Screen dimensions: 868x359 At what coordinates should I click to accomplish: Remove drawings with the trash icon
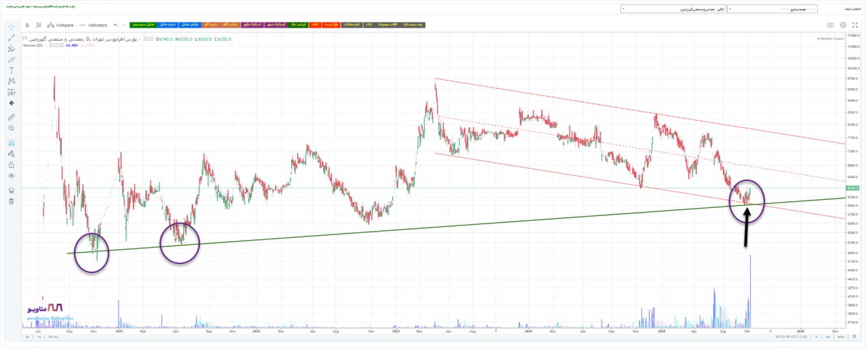tap(12, 201)
